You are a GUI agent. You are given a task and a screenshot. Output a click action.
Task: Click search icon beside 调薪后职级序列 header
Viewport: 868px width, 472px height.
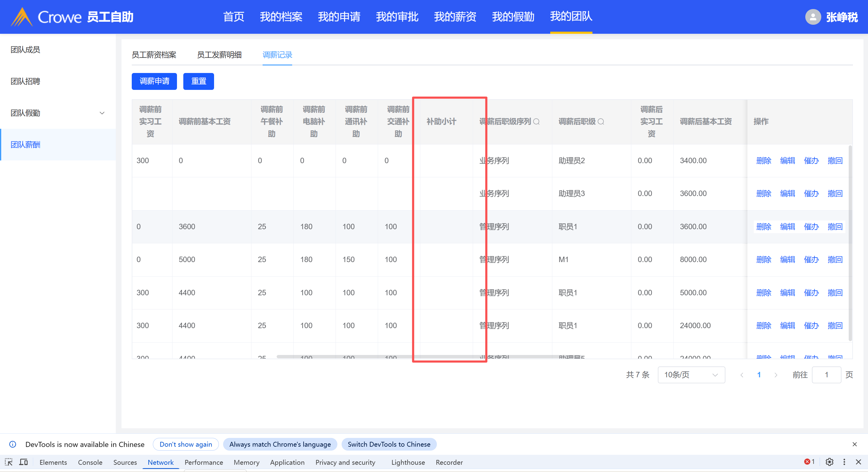coord(536,121)
